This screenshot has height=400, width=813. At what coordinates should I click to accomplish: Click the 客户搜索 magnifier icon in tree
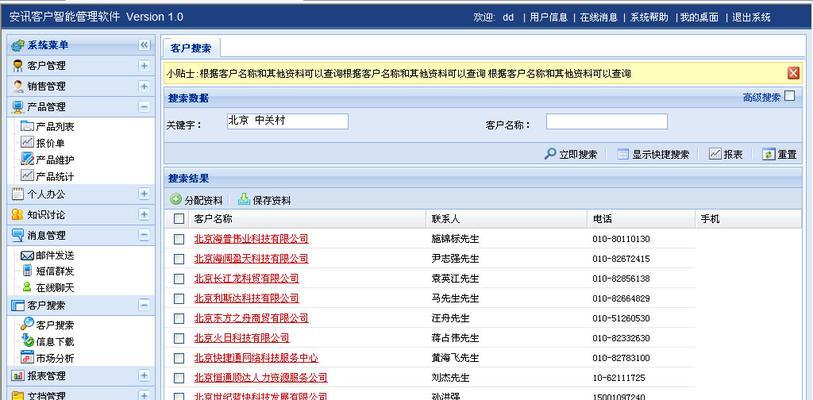pos(27,324)
